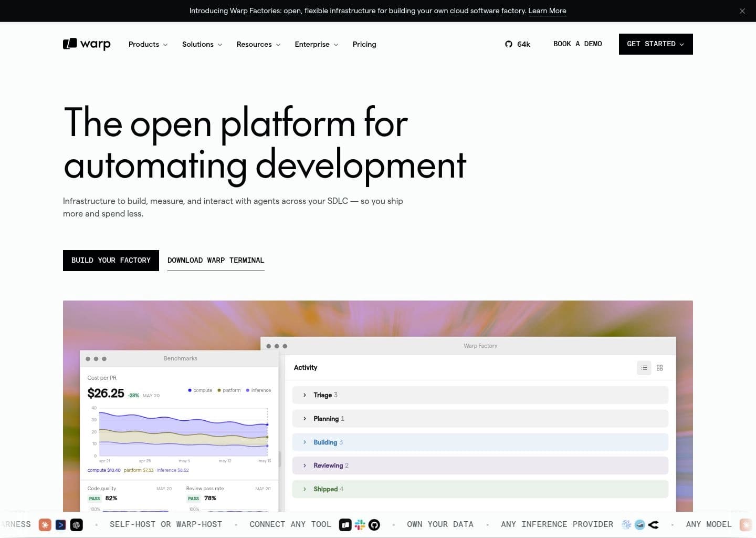Open the Get Started dropdown
The image size is (756, 538).
pyautogui.click(x=656, y=44)
